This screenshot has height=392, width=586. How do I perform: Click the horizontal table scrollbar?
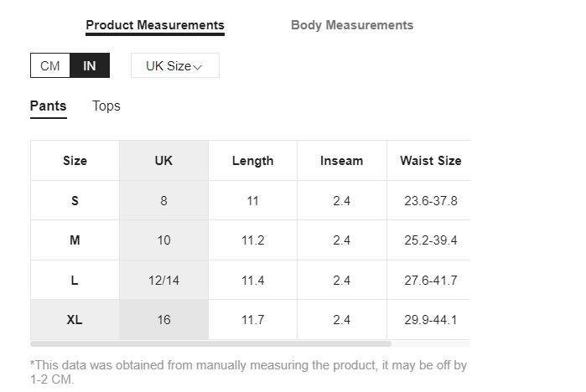point(210,344)
